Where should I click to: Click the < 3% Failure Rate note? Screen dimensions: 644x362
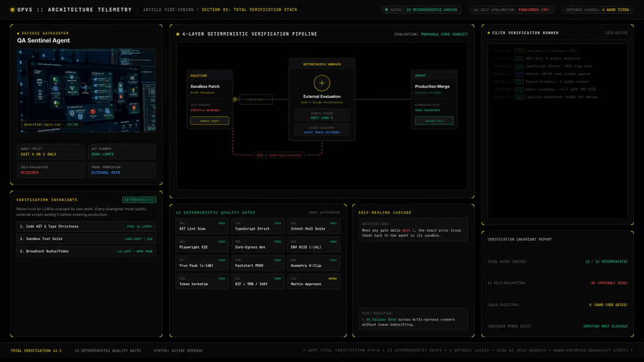413,319
